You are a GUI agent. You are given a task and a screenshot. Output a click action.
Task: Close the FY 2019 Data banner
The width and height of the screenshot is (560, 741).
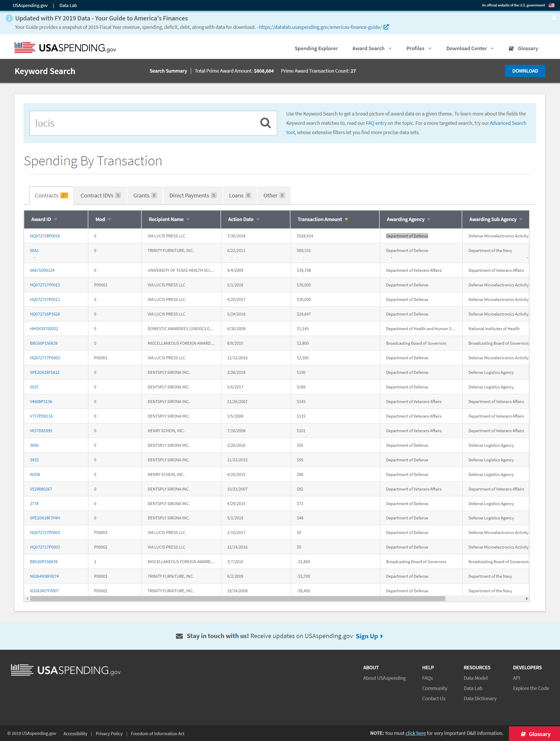[x=554, y=18]
